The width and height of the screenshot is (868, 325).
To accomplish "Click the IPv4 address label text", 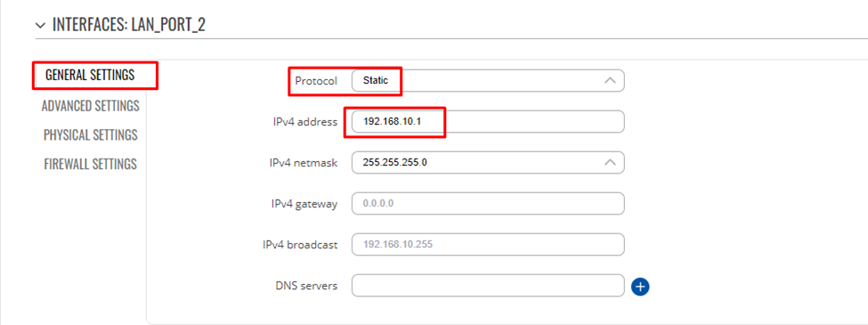I will [304, 122].
